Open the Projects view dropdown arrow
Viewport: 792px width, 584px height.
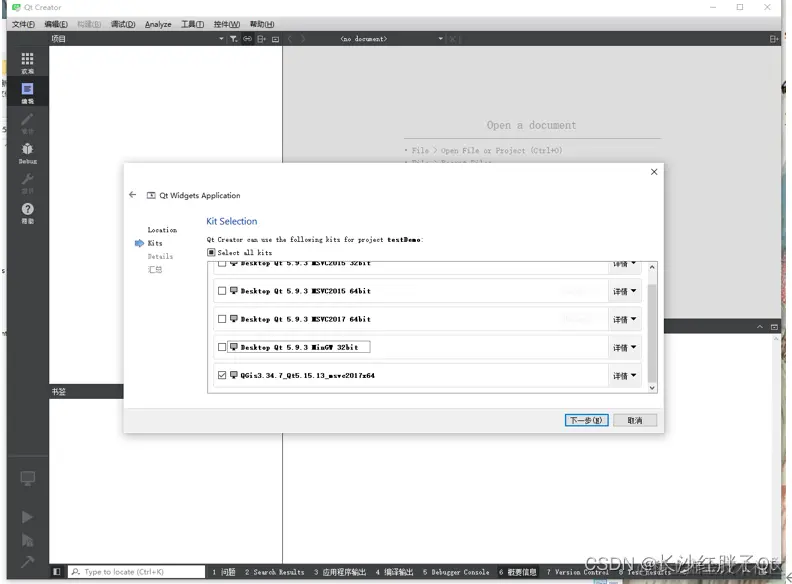point(221,39)
